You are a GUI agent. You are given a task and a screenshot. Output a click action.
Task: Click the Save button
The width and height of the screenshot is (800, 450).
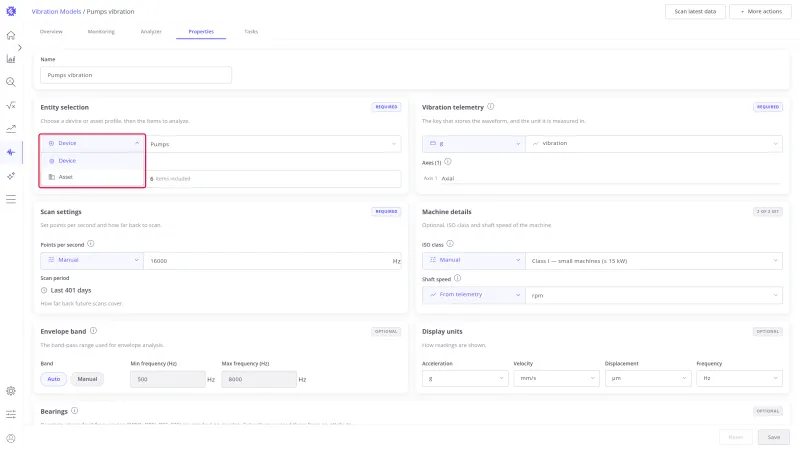point(773,437)
